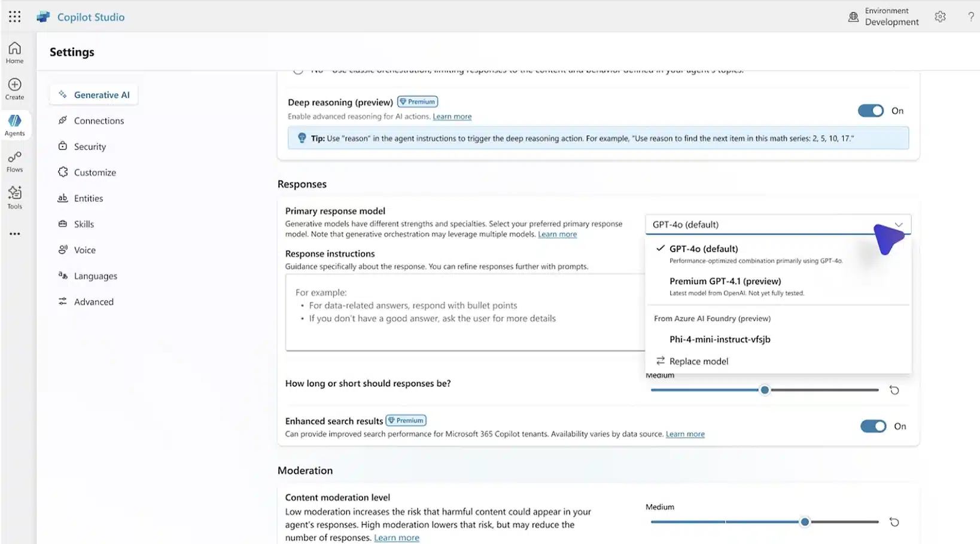This screenshot has width=980, height=544.
Task: Click the lightbulb tip icon
Action: [x=302, y=138]
